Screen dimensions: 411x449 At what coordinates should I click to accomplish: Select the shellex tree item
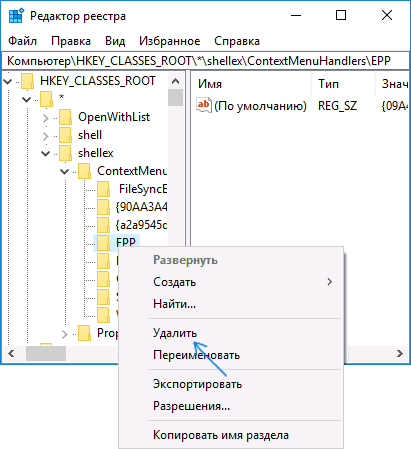click(96, 153)
